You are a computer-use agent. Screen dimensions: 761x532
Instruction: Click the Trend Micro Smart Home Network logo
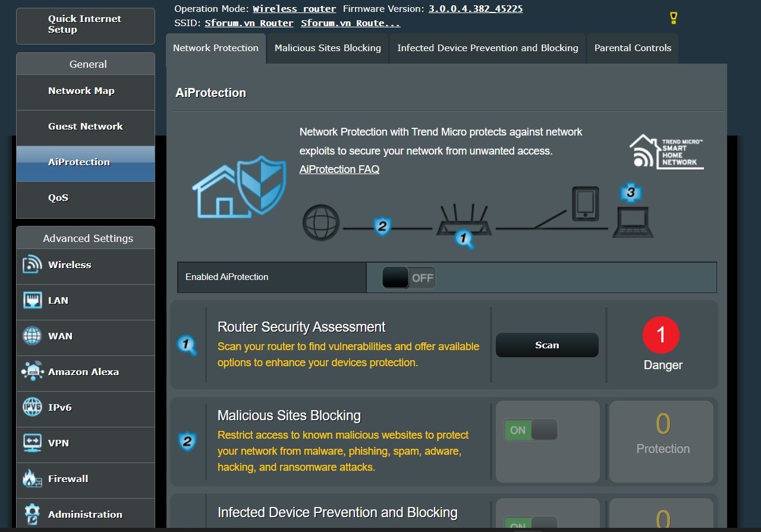point(666,152)
